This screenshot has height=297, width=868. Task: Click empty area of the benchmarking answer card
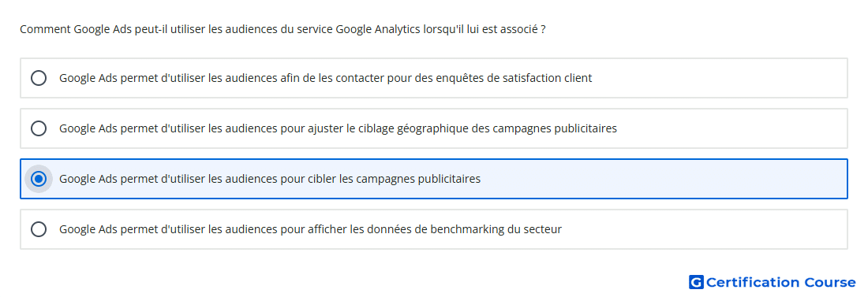coord(703,229)
